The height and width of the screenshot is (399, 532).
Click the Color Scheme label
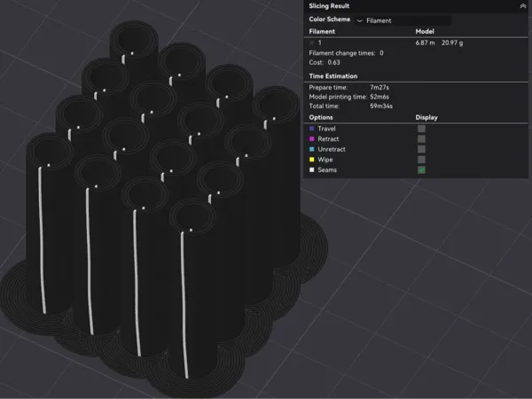pyautogui.click(x=330, y=20)
